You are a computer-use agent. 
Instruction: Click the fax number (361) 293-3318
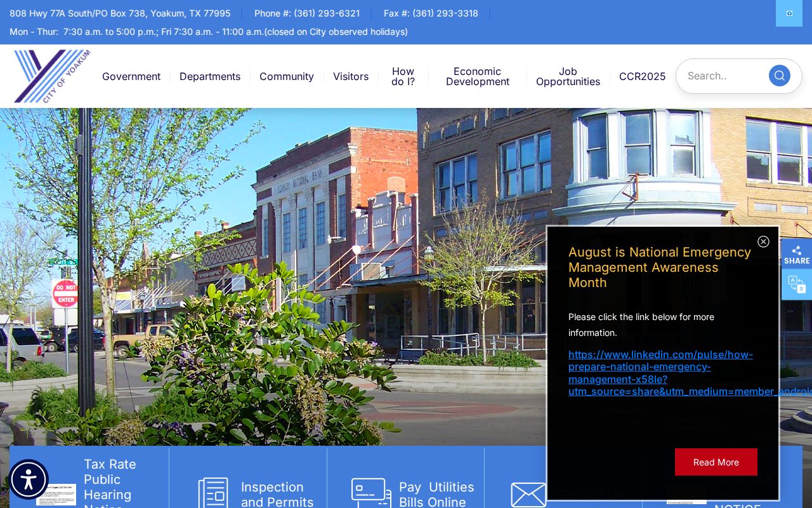(x=445, y=13)
